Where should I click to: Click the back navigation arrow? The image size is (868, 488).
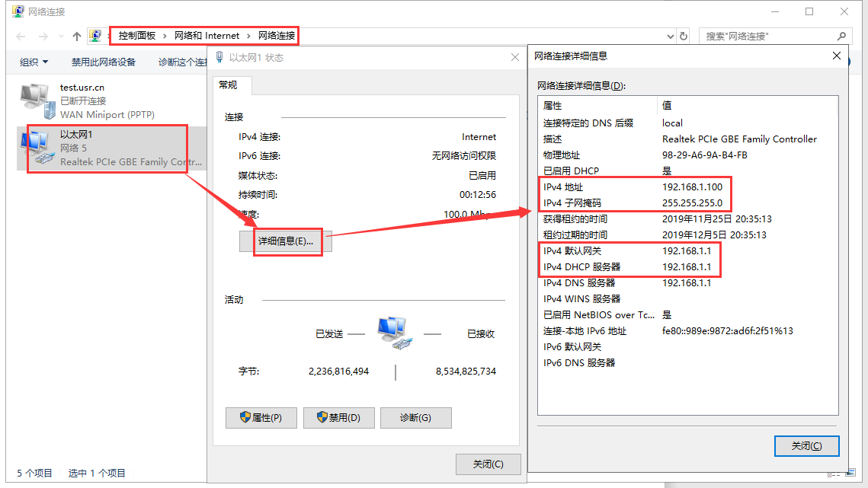[22, 36]
